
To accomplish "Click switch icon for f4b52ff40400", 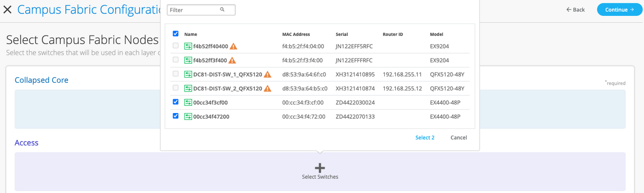I will [188, 46].
